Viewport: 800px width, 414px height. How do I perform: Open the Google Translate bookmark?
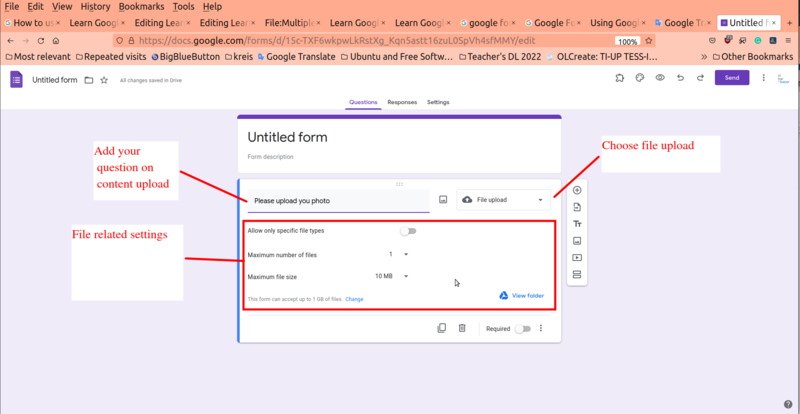(x=296, y=57)
